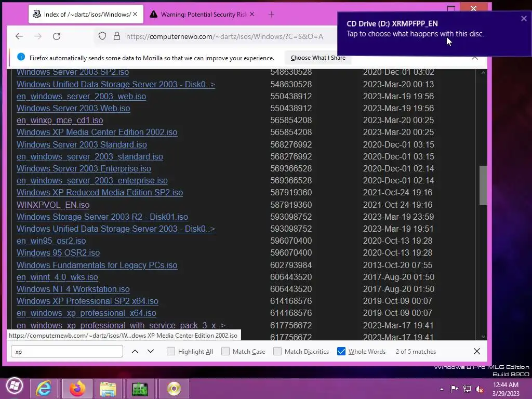Open a new tab with plus button
The width and height of the screenshot is (532, 399).
[271, 14]
